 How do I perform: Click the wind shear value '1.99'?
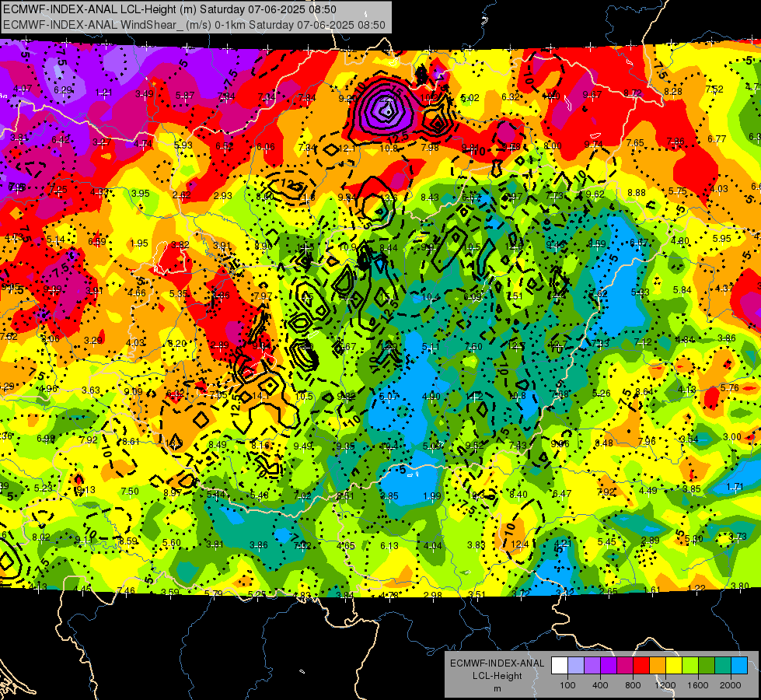click(x=432, y=496)
